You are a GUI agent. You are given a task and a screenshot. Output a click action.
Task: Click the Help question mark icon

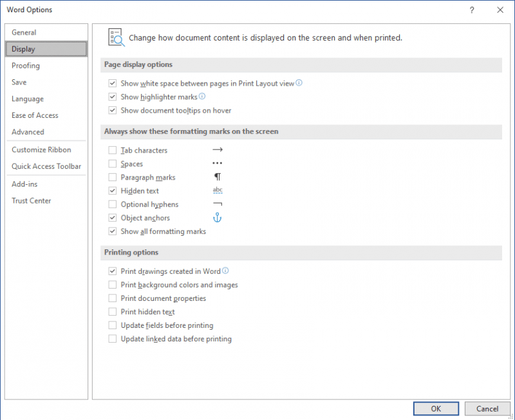(472, 10)
